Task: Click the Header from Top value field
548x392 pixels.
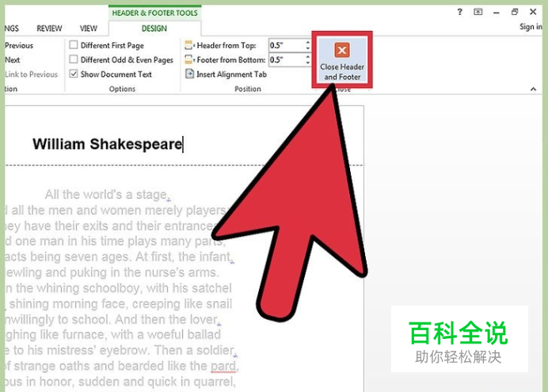Action: [x=286, y=45]
